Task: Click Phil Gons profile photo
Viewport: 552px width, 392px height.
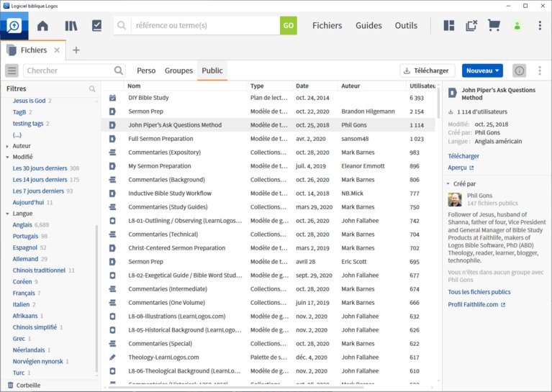Action: point(455,199)
